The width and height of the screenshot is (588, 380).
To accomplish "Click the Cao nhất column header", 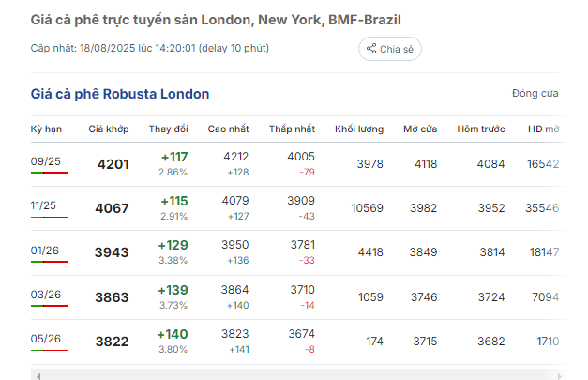I will point(228,129).
